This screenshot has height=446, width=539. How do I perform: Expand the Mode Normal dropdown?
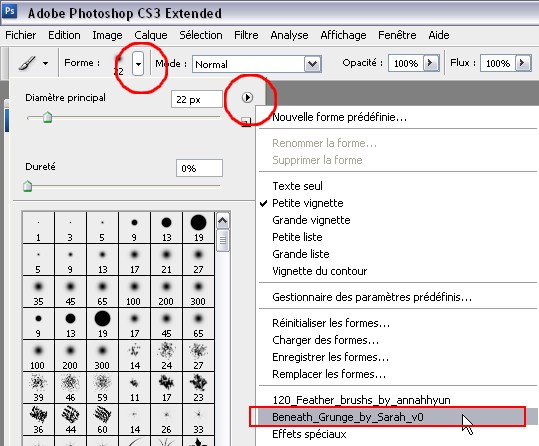tap(312, 64)
